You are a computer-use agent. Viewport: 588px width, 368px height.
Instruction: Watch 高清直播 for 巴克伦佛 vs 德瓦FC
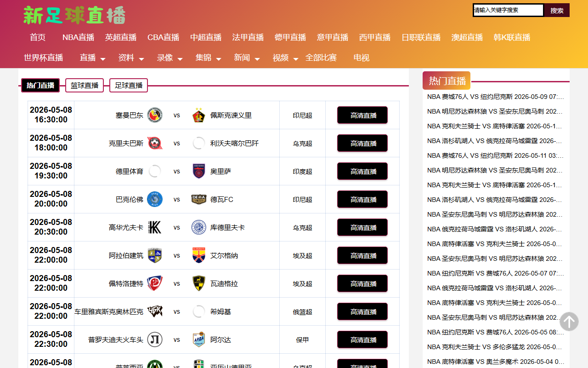[x=362, y=199]
